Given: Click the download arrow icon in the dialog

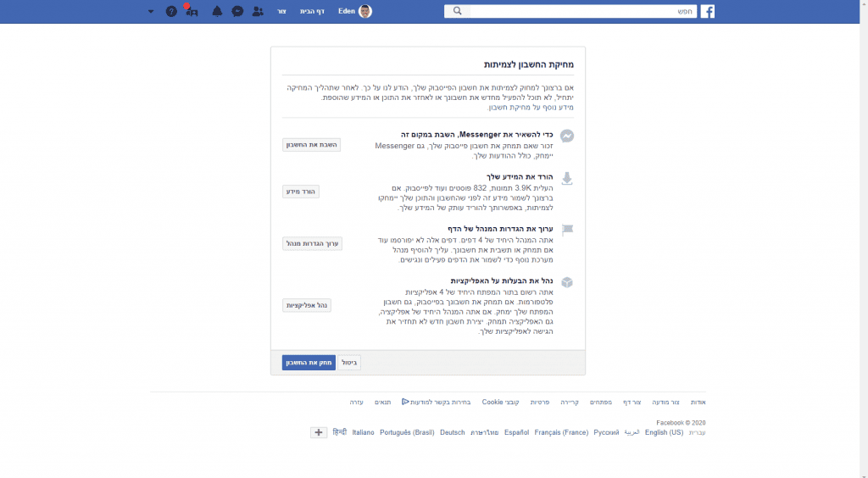Looking at the screenshot, I should click(x=567, y=178).
